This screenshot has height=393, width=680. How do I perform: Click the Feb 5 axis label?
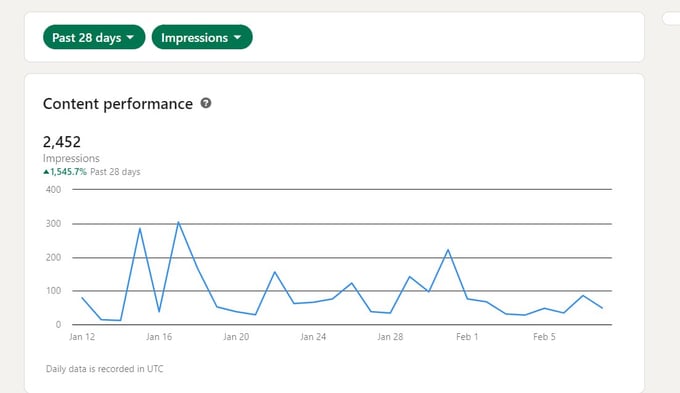point(544,337)
